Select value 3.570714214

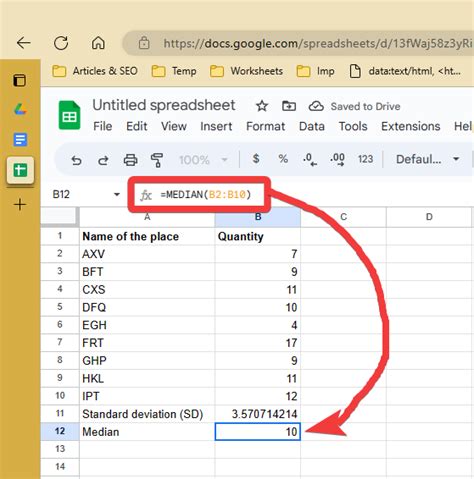point(258,414)
